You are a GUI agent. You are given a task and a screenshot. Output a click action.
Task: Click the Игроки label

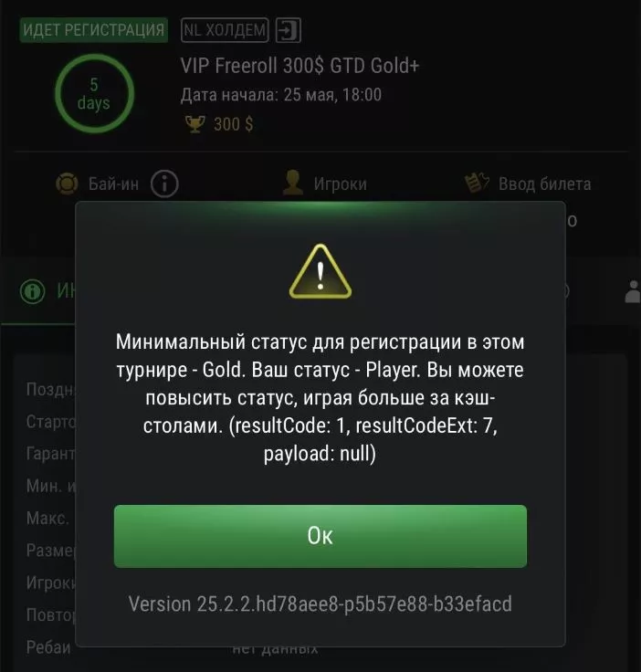point(341,184)
